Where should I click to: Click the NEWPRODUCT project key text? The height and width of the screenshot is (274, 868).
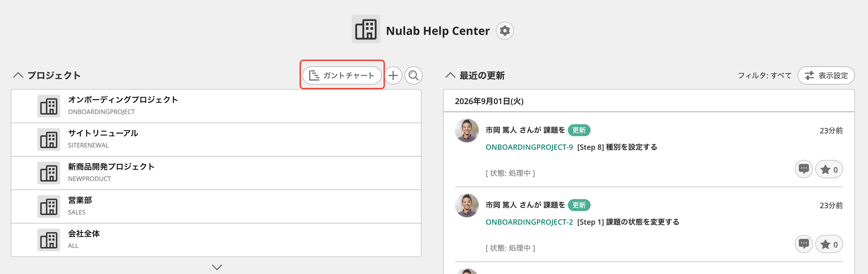[x=89, y=179]
